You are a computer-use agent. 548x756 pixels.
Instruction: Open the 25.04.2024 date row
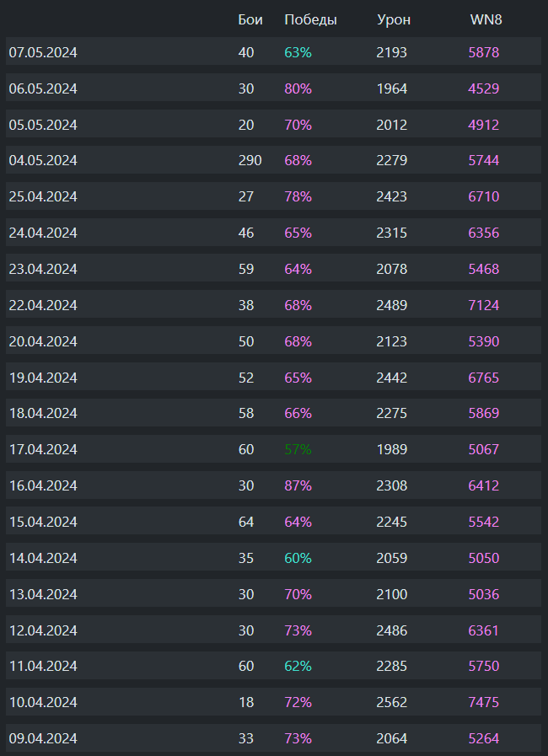click(43, 196)
